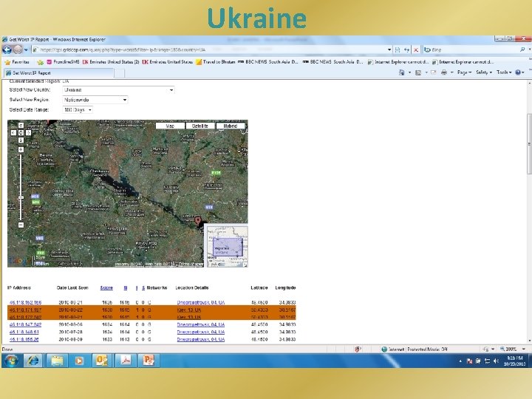The width and height of the screenshot is (532, 399).
Task: Open the Select New Region dropdown
Action: pyautogui.click(x=95, y=100)
